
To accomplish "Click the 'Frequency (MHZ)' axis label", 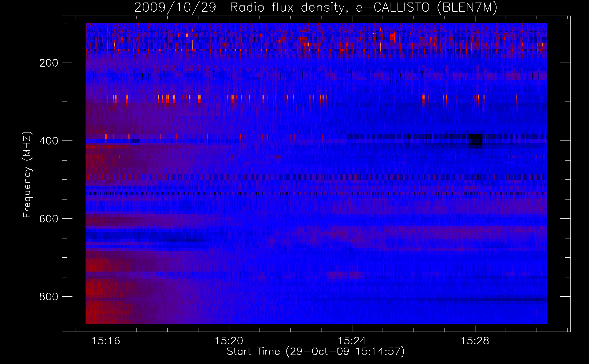I will point(27,174).
